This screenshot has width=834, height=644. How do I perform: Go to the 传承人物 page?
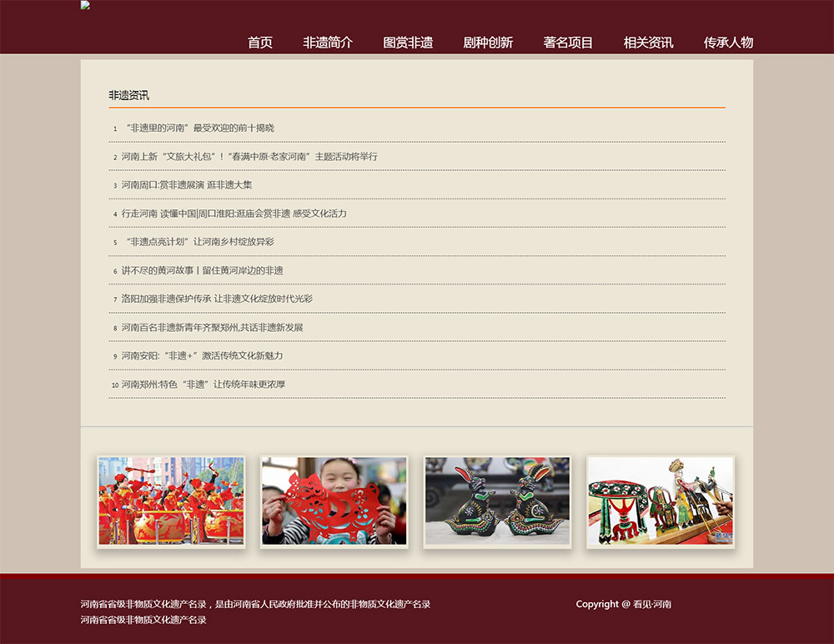tap(728, 42)
